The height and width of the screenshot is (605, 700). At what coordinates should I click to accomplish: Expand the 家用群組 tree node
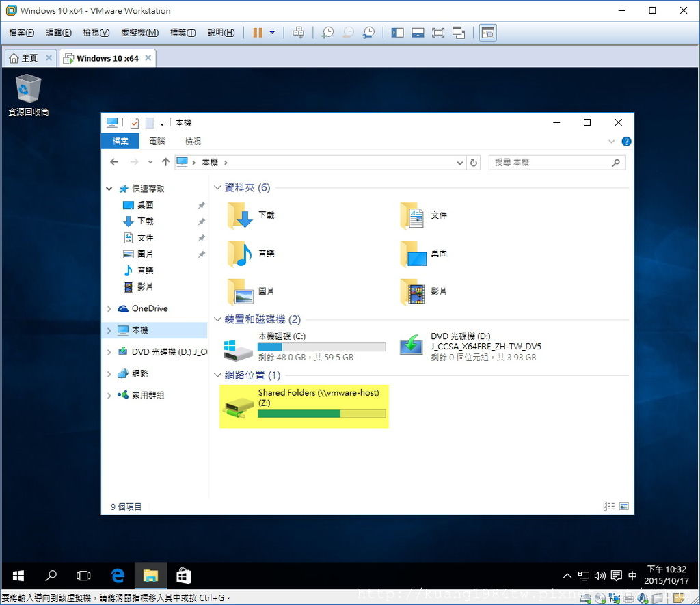(x=109, y=396)
